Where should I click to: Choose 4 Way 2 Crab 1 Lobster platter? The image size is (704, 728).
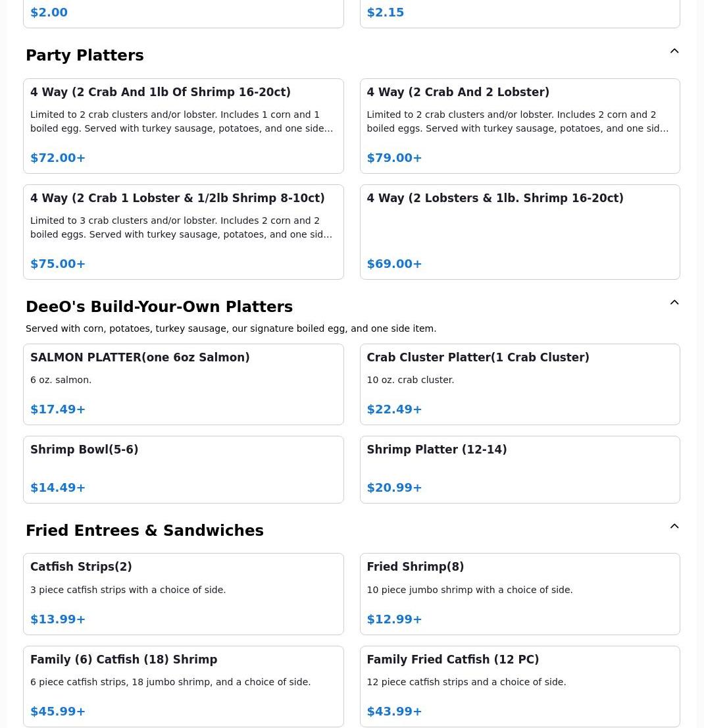click(x=183, y=232)
